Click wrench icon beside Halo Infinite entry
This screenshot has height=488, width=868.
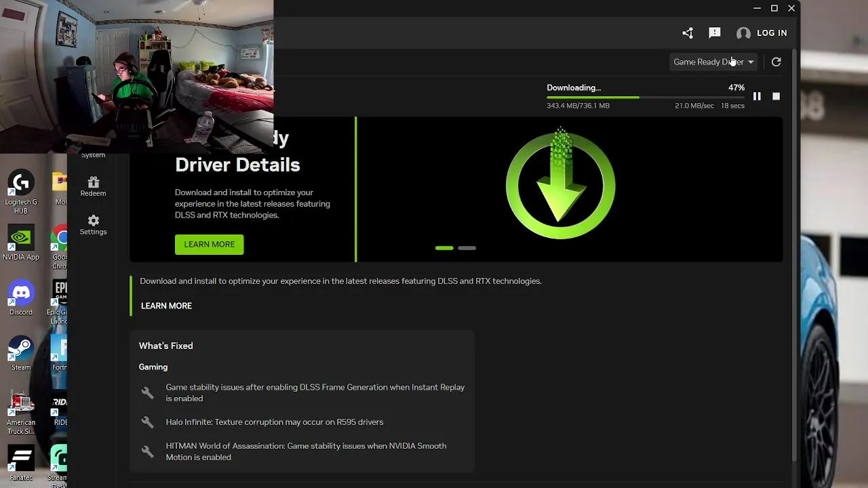pos(147,422)
